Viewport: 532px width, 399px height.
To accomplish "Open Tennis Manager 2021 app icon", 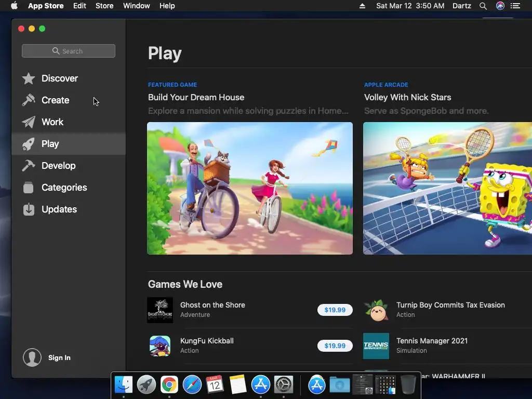I will pyautogui.click(x=376, y=346).
